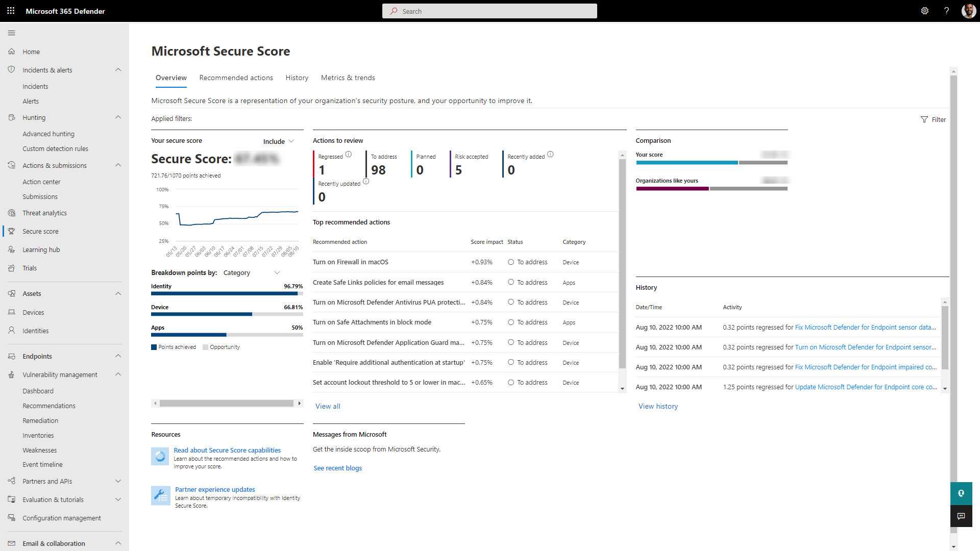Open the Include dropdown
The height and width of the screenshot is (551, 980).
pyautogui.click(x=279, y=141)
